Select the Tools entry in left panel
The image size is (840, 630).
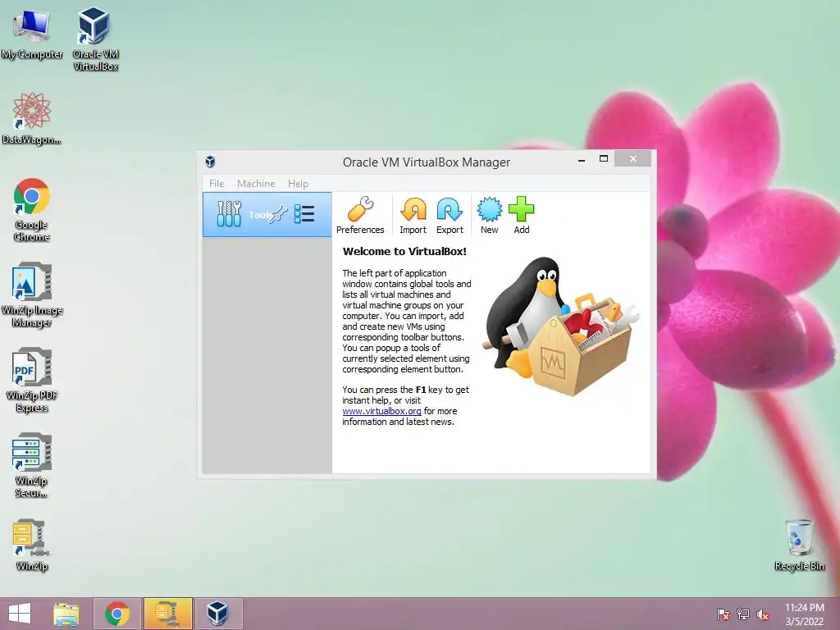(x=267, y=215)
